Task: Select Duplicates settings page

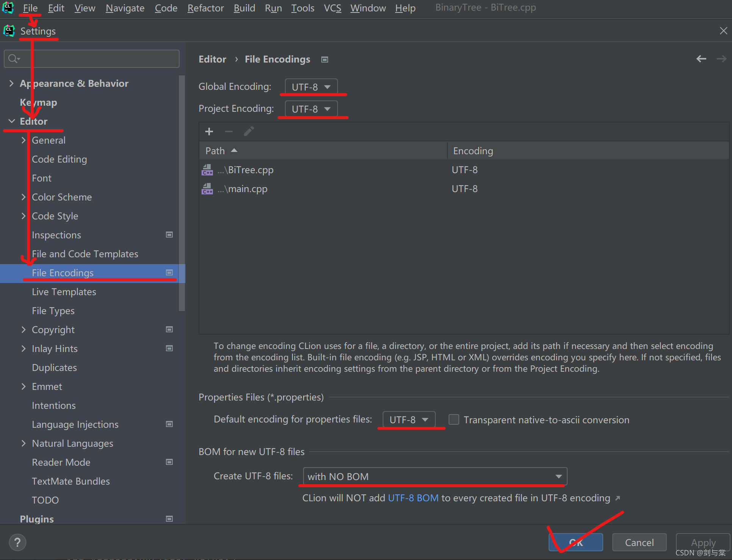Action: (x=54, y=368)
